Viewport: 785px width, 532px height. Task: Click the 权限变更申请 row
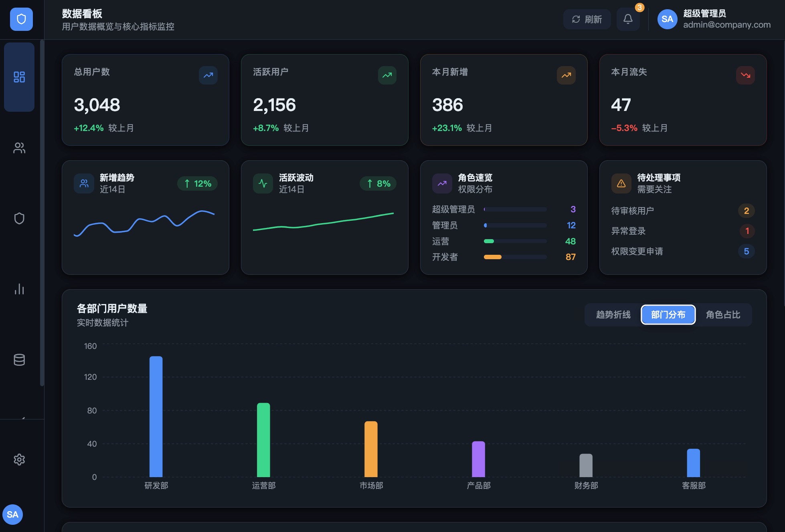(683, 251)
